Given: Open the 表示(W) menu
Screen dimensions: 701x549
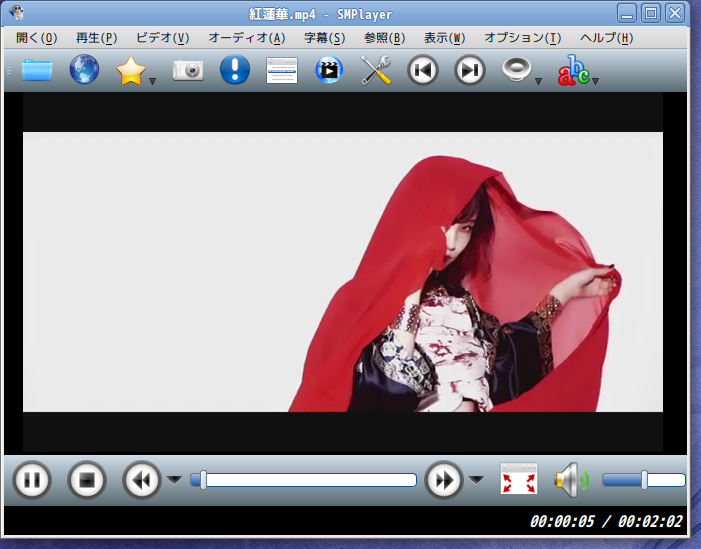Looking at the screenshot, I should tap(444, 38).
